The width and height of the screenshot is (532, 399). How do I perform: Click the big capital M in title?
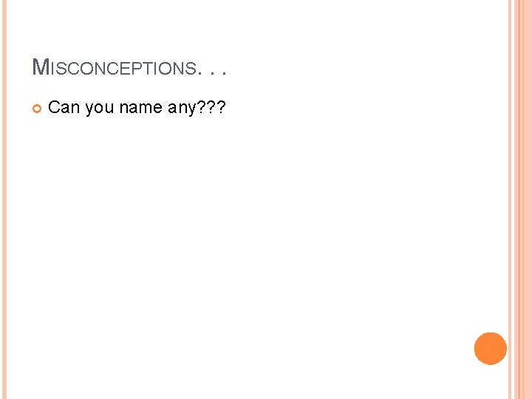[41, 67]
